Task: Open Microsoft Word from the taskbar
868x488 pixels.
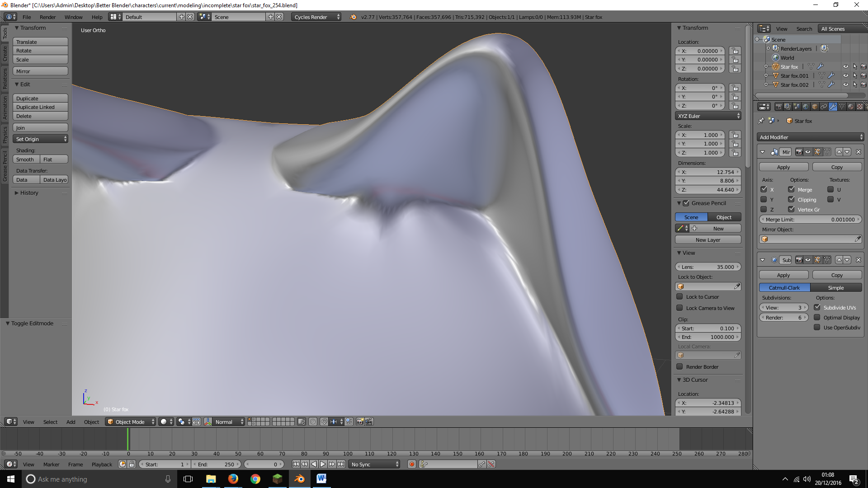Action: click(x=321, y=479)
